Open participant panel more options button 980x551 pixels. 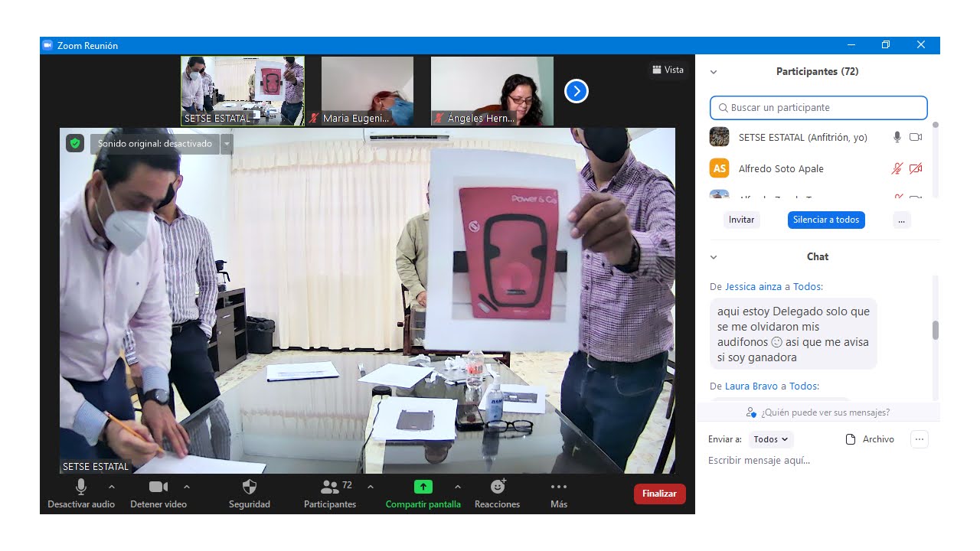(901, 220)
